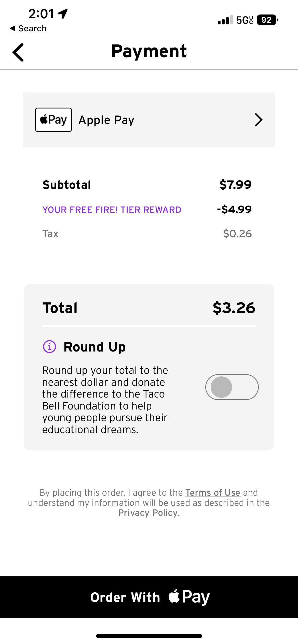Return to Search app breadcrumb

coord(28,28)
